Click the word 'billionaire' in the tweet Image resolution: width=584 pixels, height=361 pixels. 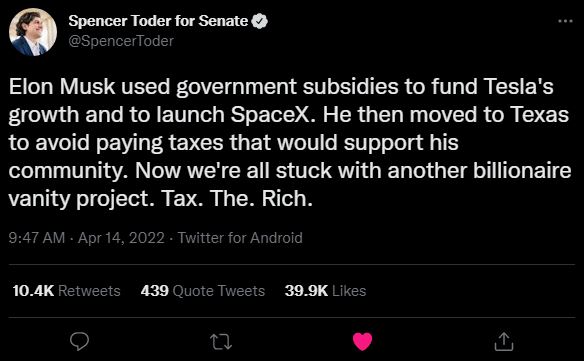point(522,171)
